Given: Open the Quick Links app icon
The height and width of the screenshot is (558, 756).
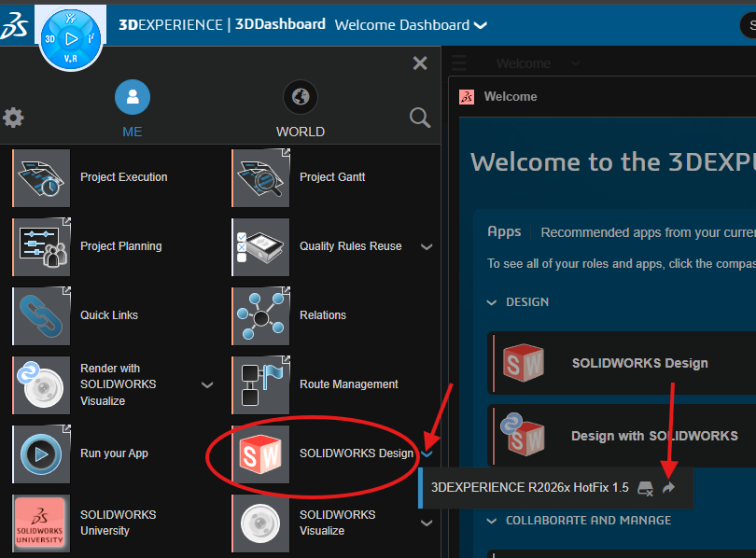Looking at the screenshot, I should [x=41, y=316].
